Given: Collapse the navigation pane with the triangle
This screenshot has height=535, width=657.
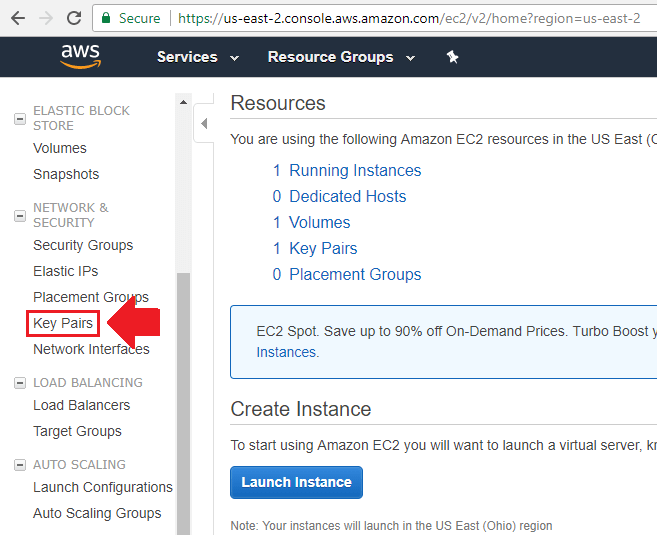Looking at the screenshot, I should click(x=204, y=124).
